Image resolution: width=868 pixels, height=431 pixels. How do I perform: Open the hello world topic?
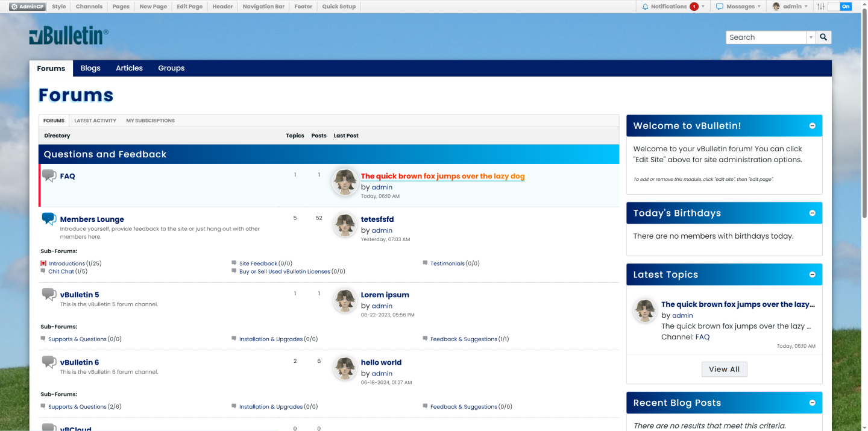[x=381, y=362]
